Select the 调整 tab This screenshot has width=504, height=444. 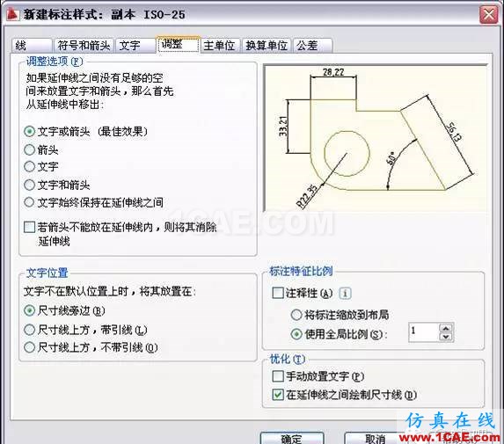[178, 44]
